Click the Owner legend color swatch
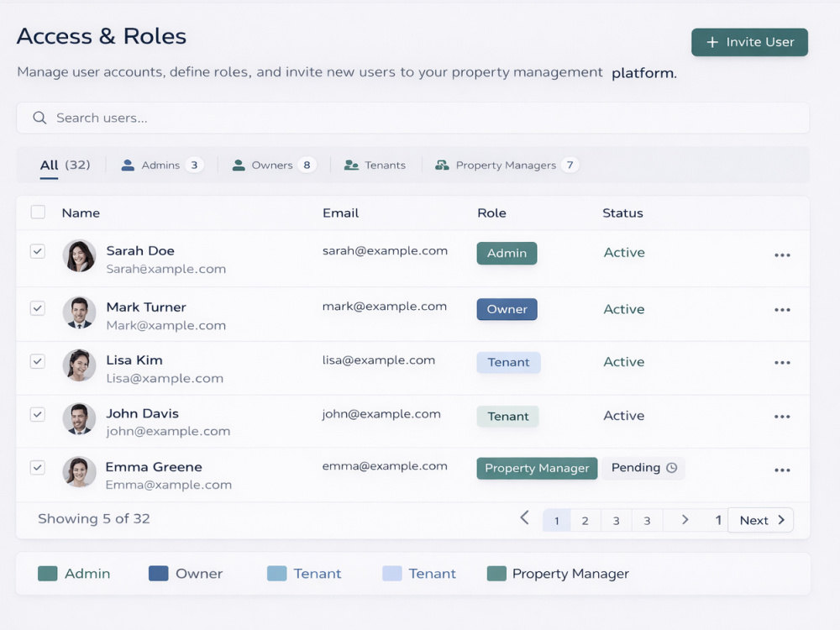 (159, 574)
